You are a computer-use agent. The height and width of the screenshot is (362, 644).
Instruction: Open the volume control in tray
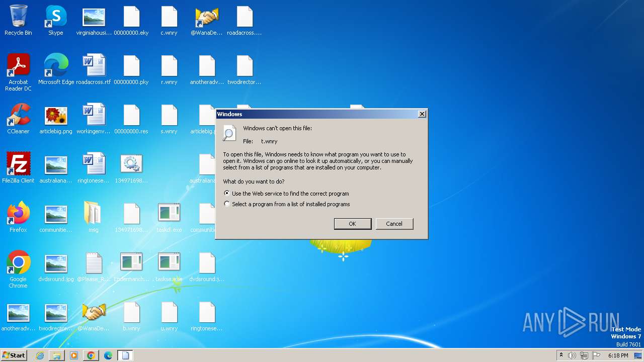pyautogui.click(x=572, y=355)
